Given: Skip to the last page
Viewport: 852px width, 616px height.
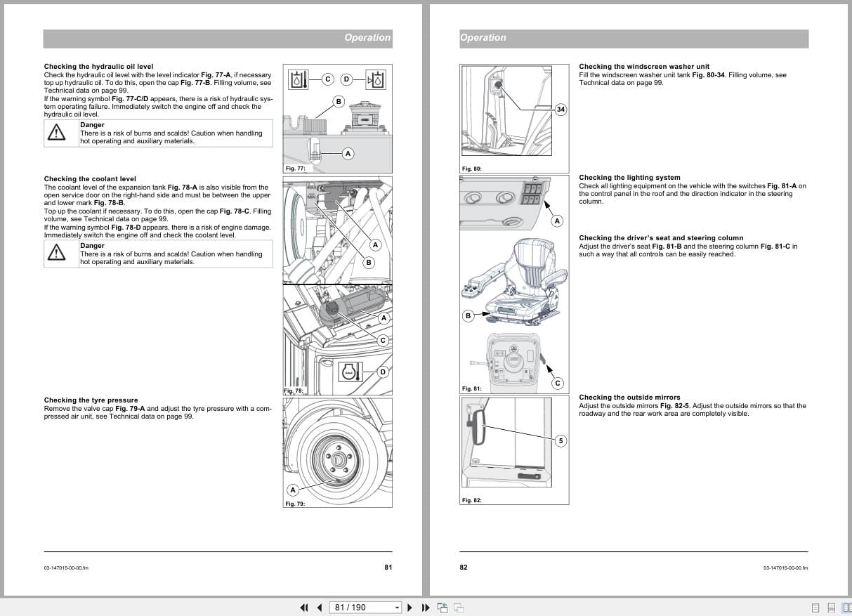Looking at the screenshot, I should pos(426,607).
